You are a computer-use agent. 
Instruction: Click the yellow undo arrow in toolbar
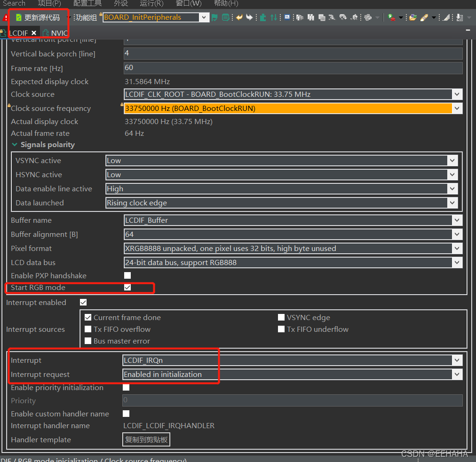click(x=239, y=17)
